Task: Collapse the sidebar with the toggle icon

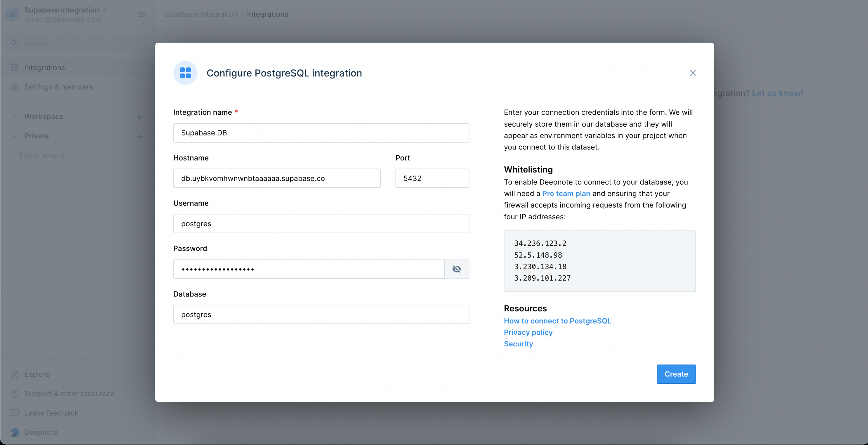Action: click(x=142, y=14)
